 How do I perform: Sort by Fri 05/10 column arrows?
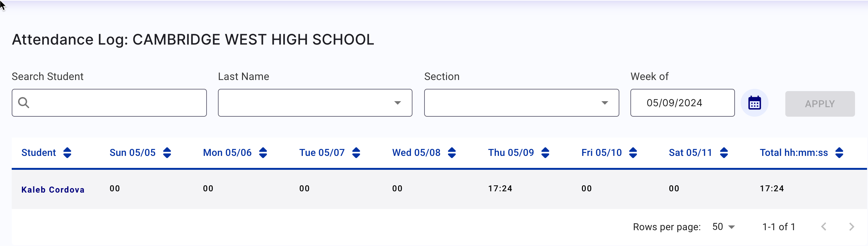633,153
